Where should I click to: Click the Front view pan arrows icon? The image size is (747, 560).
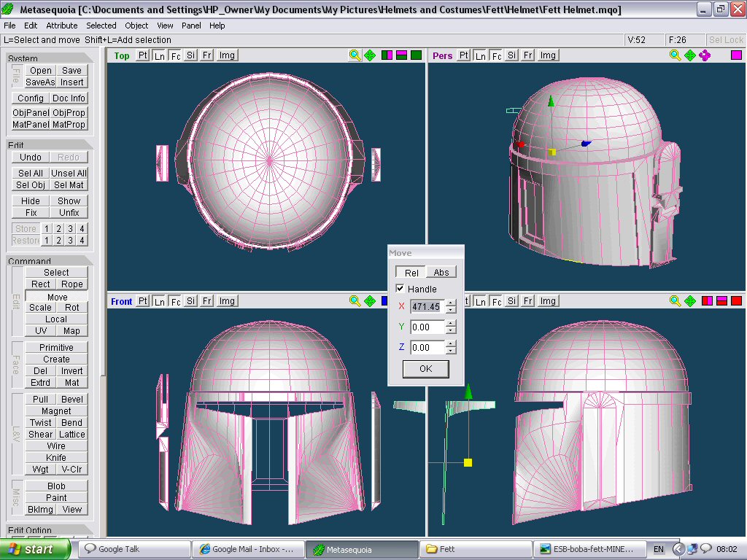370,301
